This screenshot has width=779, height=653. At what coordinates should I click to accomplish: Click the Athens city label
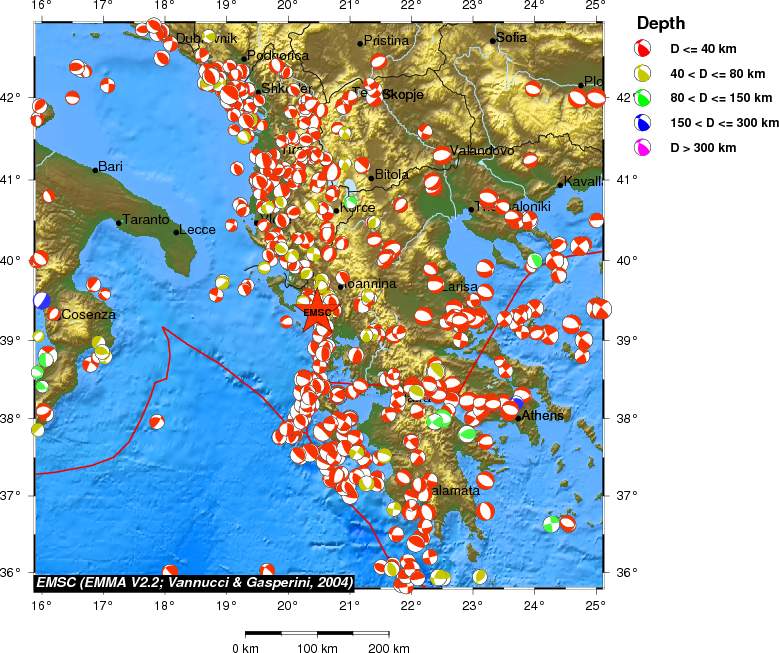click(x=543, y=415)
